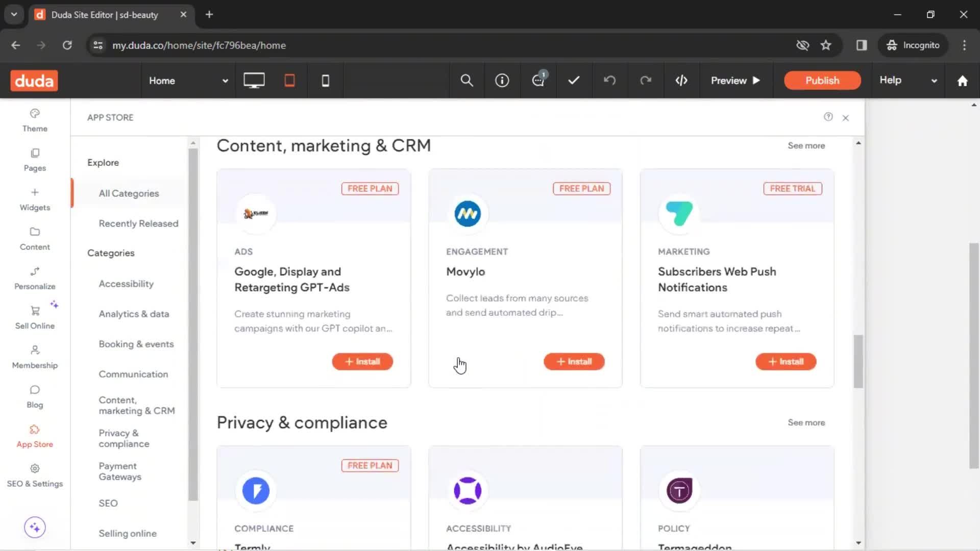Open the Widgets panel

tap(35, 199)
